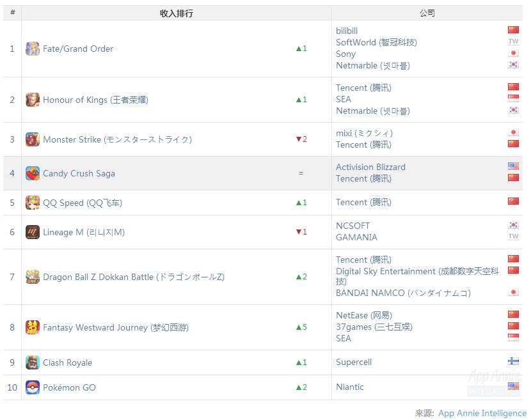Click the Finland flag beside Supercell

tap(513, 361)
